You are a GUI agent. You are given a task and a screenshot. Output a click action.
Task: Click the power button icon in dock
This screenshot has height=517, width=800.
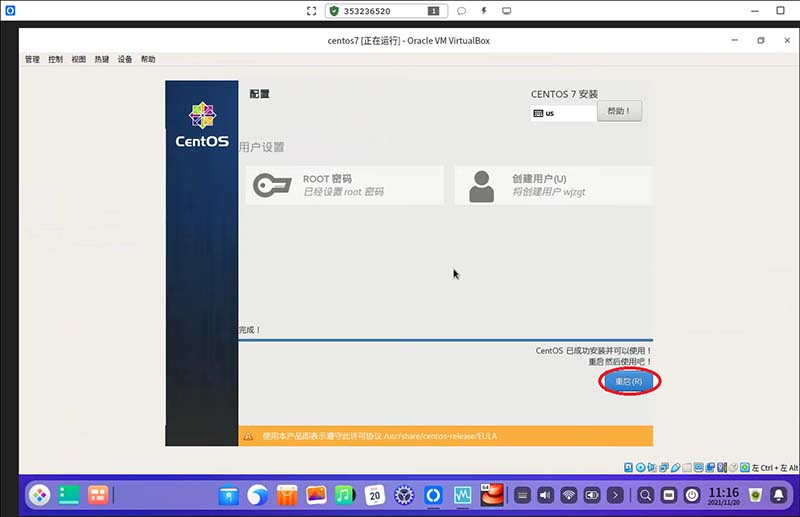(692, 495)
